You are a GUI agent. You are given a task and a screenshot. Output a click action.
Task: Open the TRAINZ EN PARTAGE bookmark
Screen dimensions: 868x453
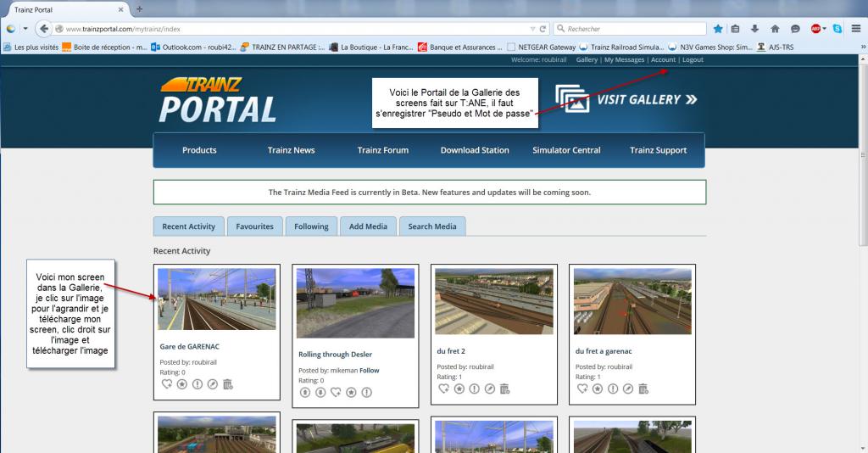click(x=282, y=47)
